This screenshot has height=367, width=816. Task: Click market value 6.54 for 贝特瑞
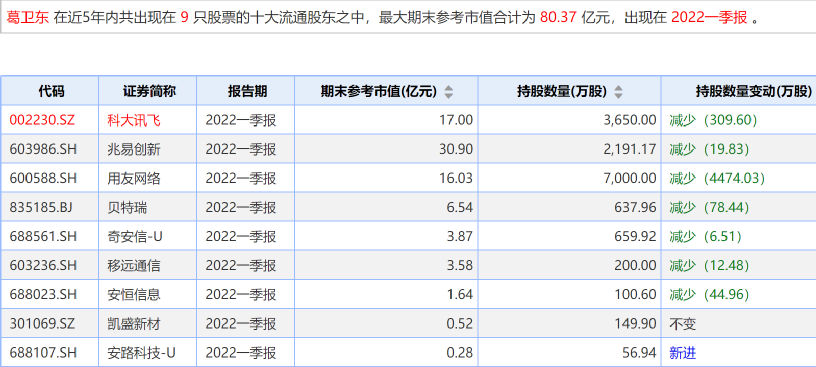coord(460,208)
